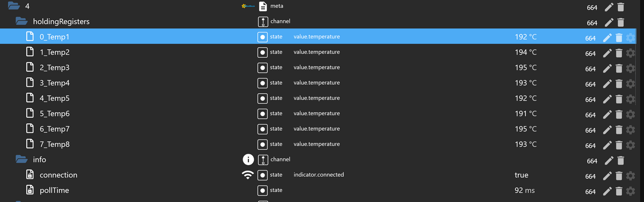Edit the 7_Temp8 object with pencil icon
644x202 pixels.
(x=608, y=145)
